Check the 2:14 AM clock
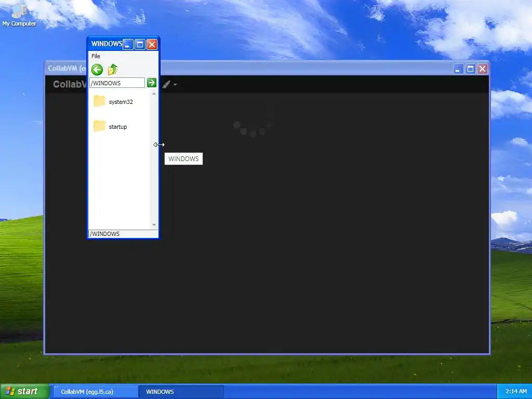Image resolution: width=532 pixels, height=399 pixels. [516, 392]
